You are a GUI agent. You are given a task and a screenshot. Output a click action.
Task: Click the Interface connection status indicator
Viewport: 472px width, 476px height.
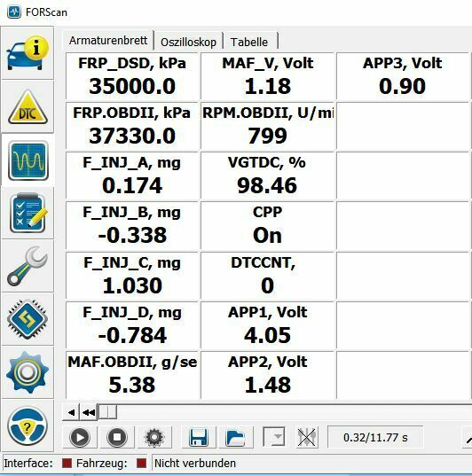coord(67,464)
